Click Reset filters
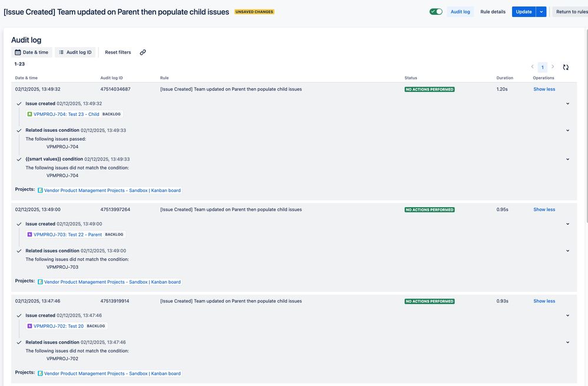The image size is (588, 386). [118, 52]
